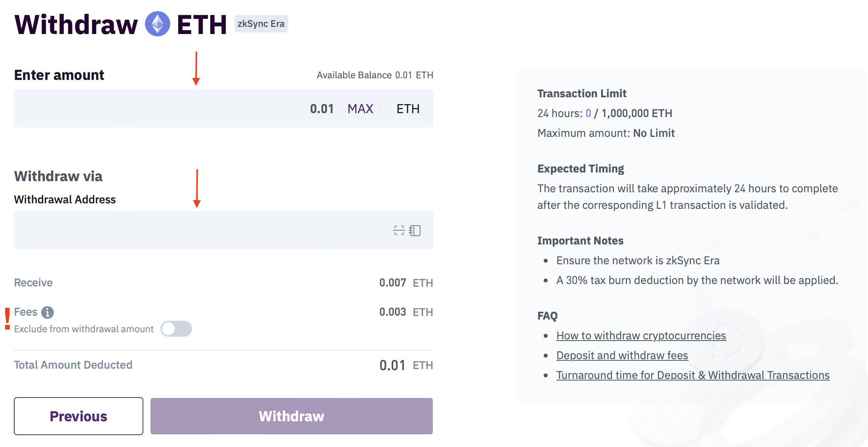Open the address book icon

415,230
